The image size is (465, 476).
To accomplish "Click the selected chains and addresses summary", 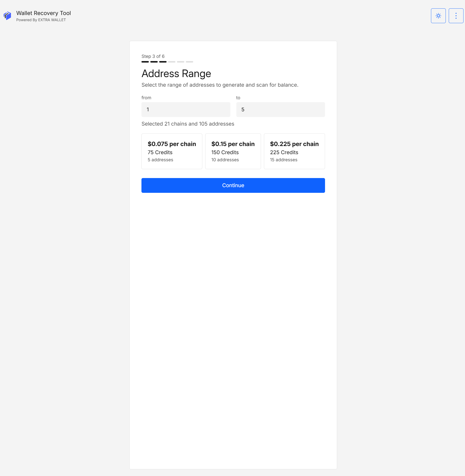I will click(188, 124).
